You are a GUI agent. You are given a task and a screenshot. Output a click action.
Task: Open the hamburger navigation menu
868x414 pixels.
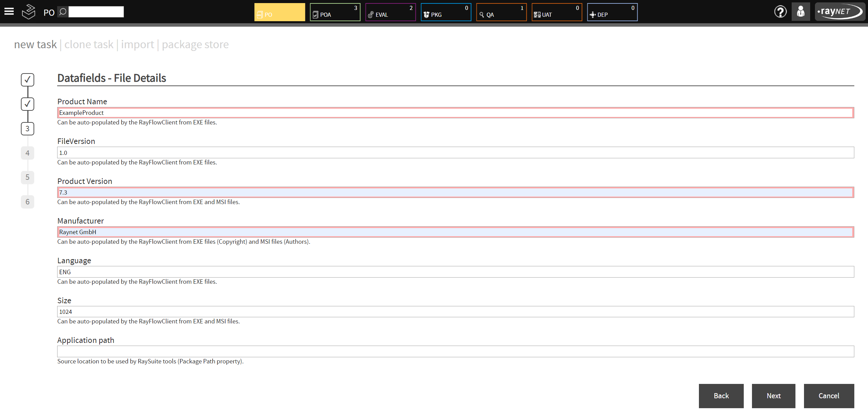(9, 11)
